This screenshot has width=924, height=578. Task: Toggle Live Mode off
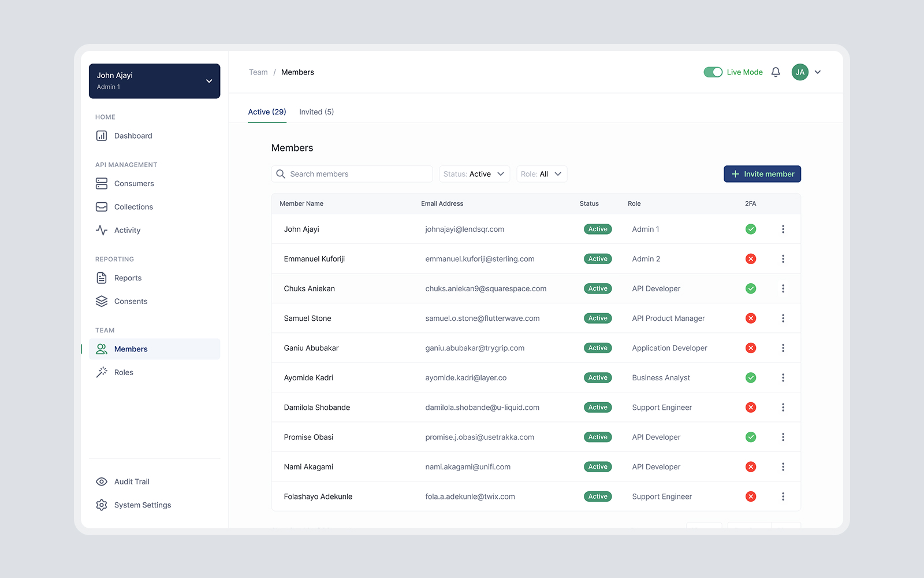(713, 72)
